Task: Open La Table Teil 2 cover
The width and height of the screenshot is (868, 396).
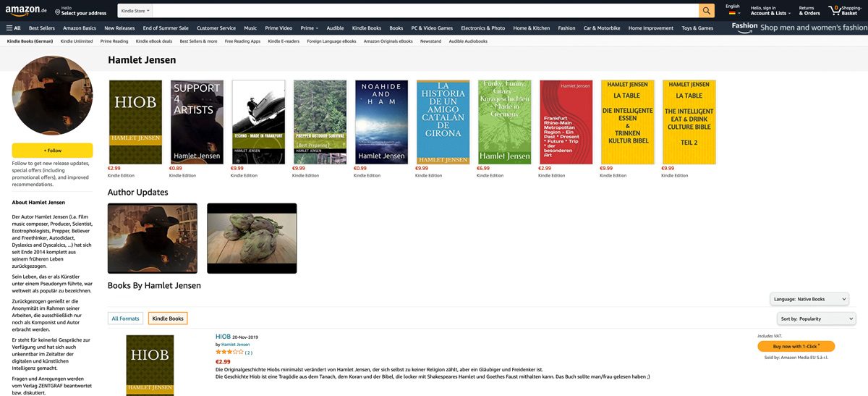Action: [x=689, y=122]
